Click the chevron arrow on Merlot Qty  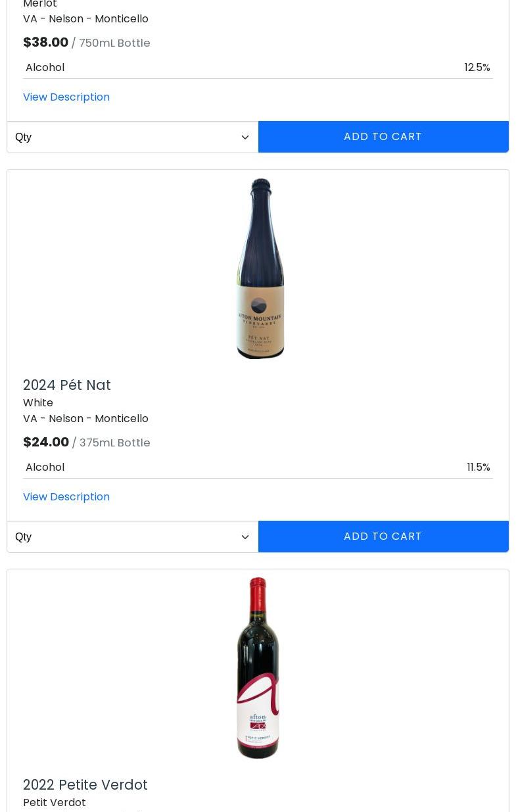coord(245,137)
